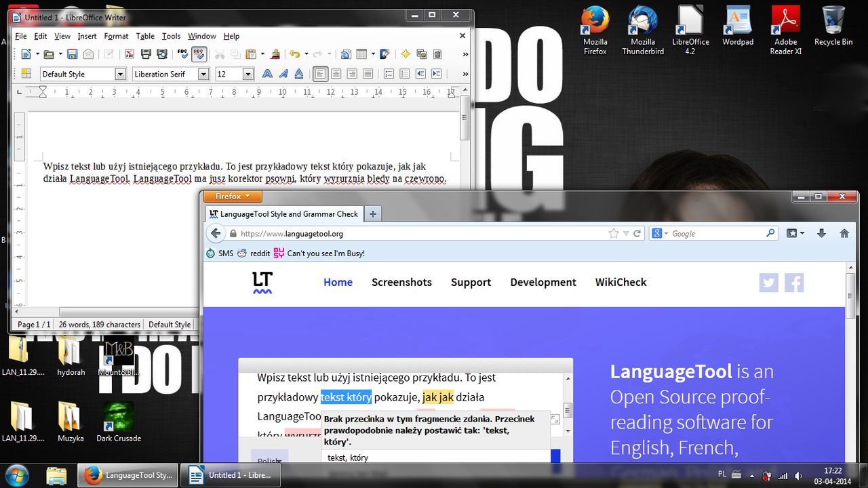Expand the Liberation Serif font name dropdown

coord(203,74)
